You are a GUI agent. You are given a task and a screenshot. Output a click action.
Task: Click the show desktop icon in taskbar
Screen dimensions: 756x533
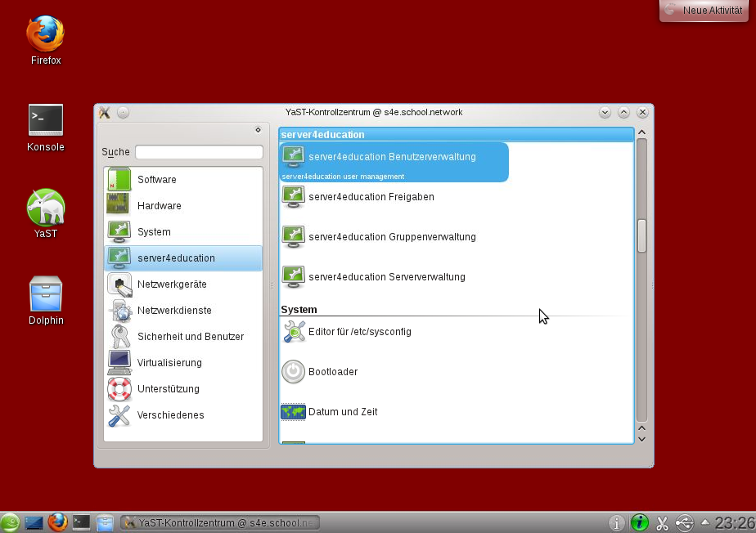[34, 523]
